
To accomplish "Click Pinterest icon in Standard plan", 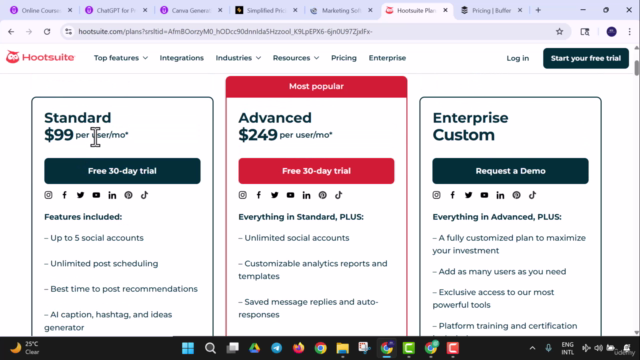I will [129, 195].
